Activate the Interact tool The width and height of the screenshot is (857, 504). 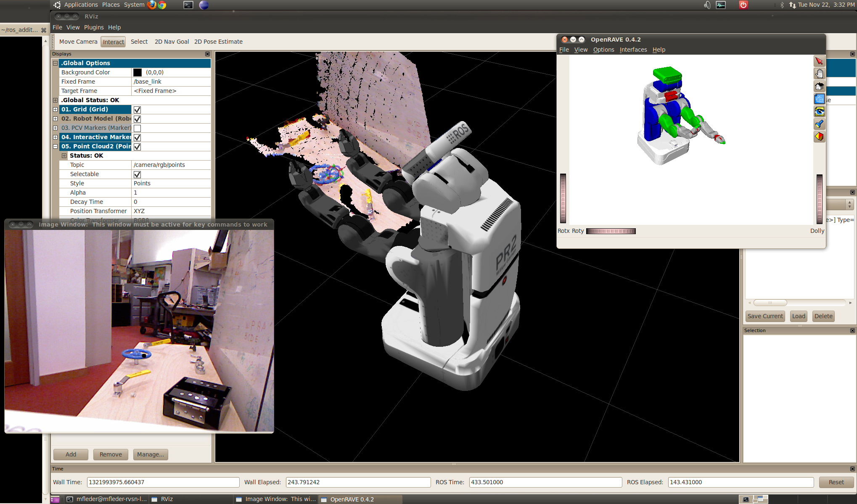coord(114,42)
